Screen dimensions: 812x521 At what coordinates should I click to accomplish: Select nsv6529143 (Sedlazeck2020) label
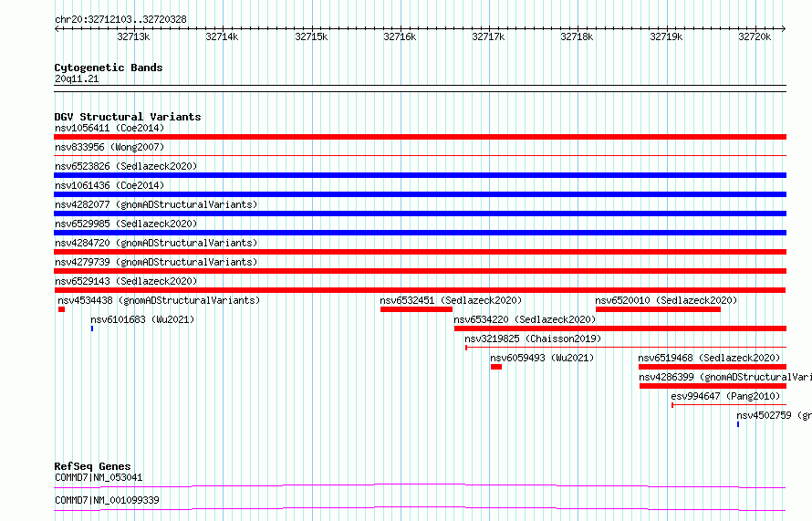(126, 281)
